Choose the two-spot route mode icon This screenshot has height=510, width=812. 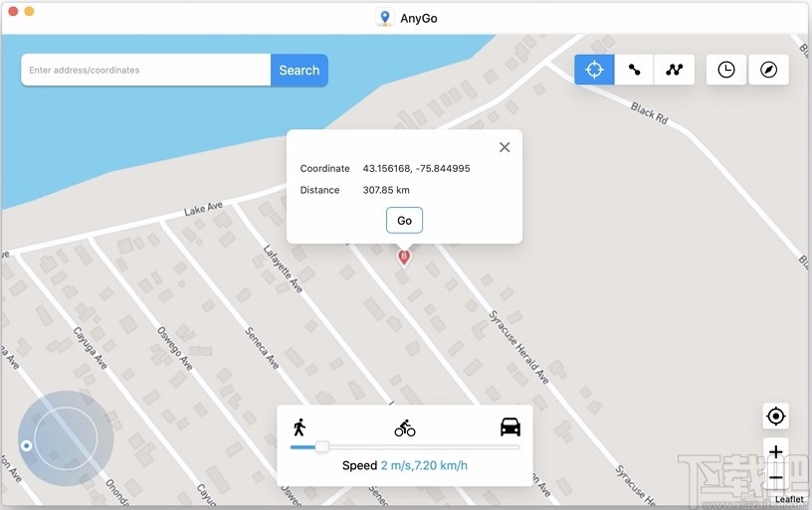(x=634, y=70)
